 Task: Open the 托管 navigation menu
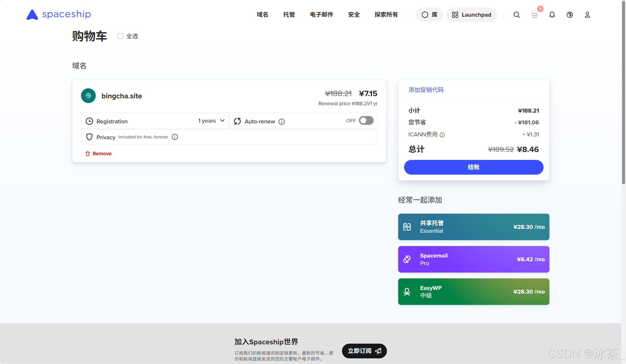(x=289, y=15)
